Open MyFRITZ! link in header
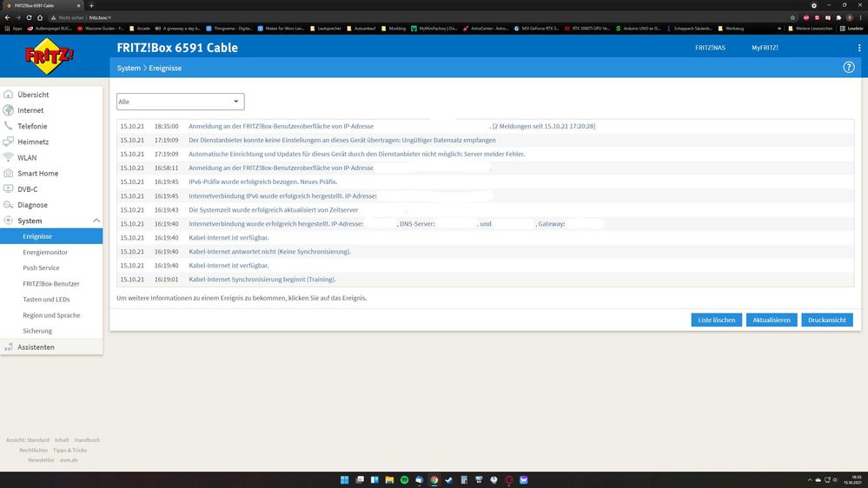Screen dimensions: 868x488 click(765, 48)
